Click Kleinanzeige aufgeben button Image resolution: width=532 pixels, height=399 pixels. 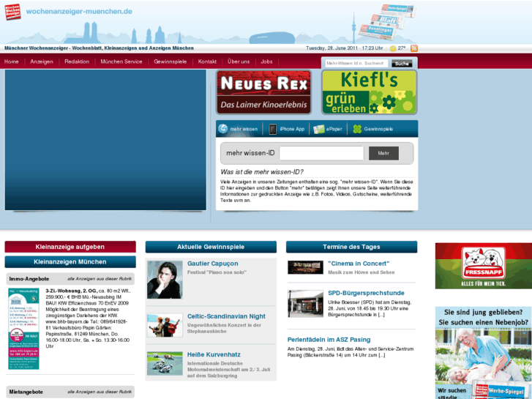click(x=70, y=247)
